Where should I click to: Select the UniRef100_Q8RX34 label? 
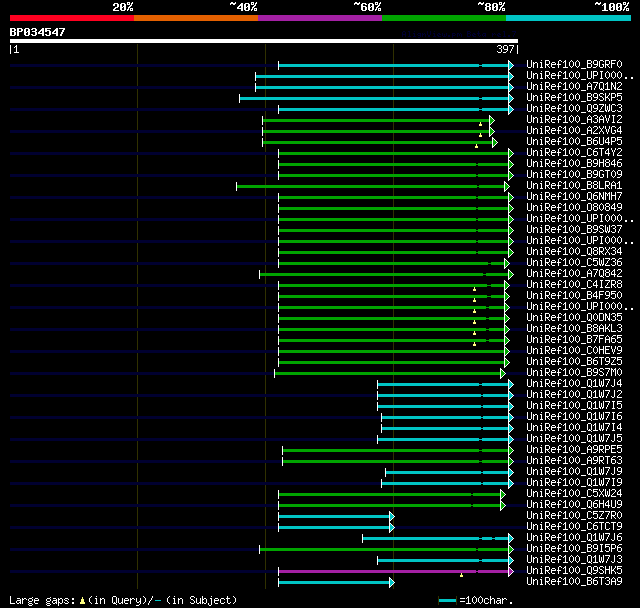pos(574,252)
